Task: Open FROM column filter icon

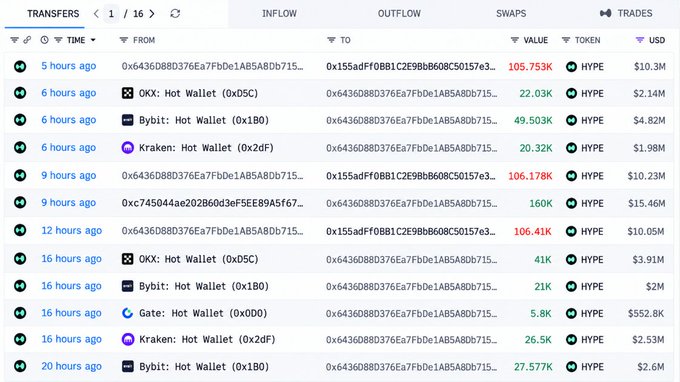Action: [124, 40]
